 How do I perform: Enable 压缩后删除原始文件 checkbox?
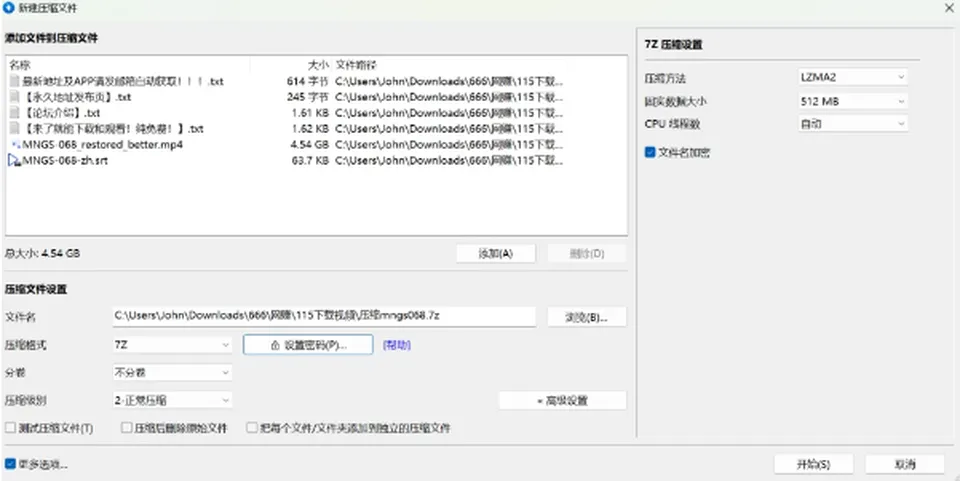(126, 428)
